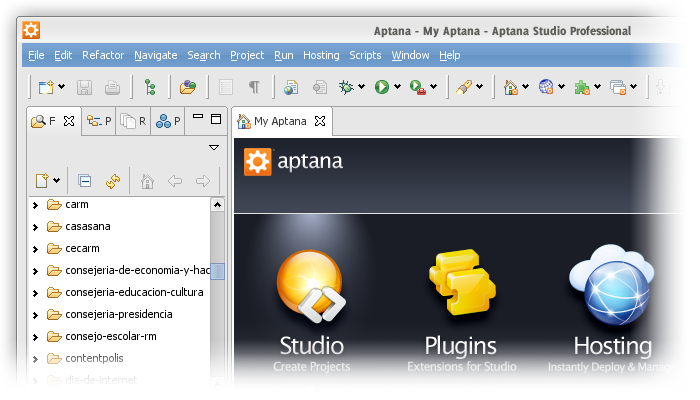Open the green plugin icon dropdown arrow

[x=597, y=87]
